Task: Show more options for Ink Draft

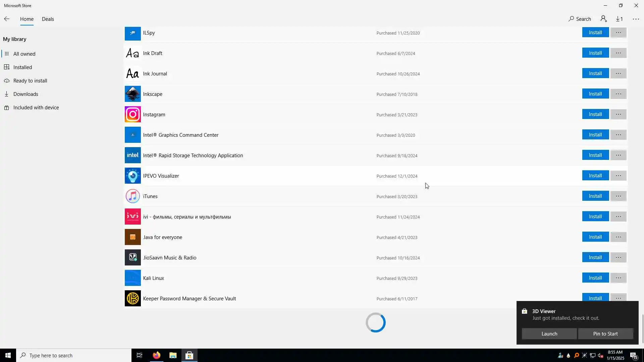Action: pyautogui.click(x=618, y=53)
